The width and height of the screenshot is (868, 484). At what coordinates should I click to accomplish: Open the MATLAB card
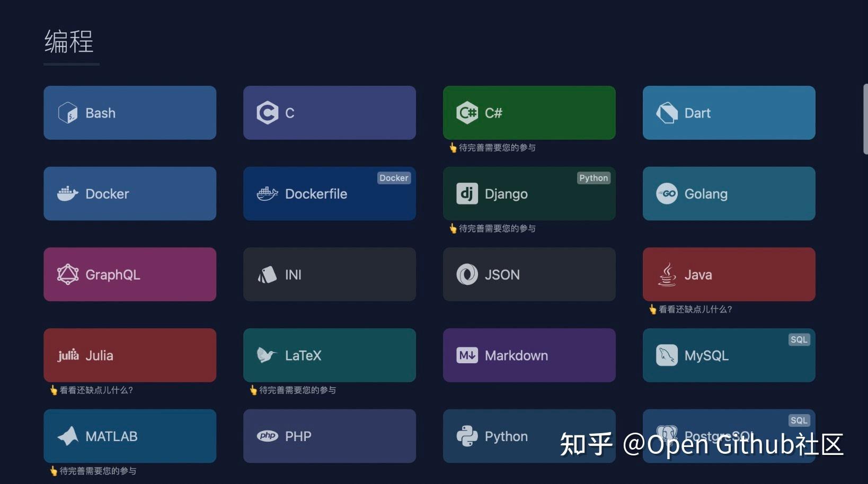130,436
